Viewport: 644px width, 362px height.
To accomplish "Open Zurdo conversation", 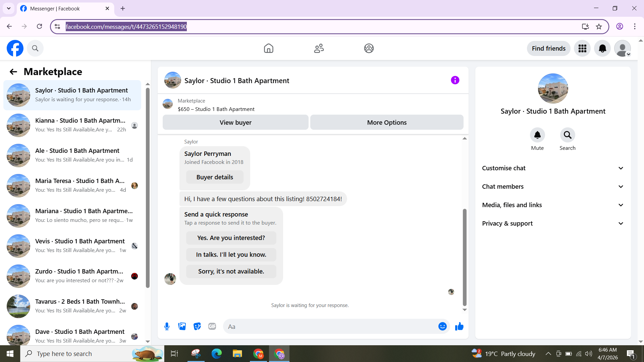I will click(x=72, y=276).
